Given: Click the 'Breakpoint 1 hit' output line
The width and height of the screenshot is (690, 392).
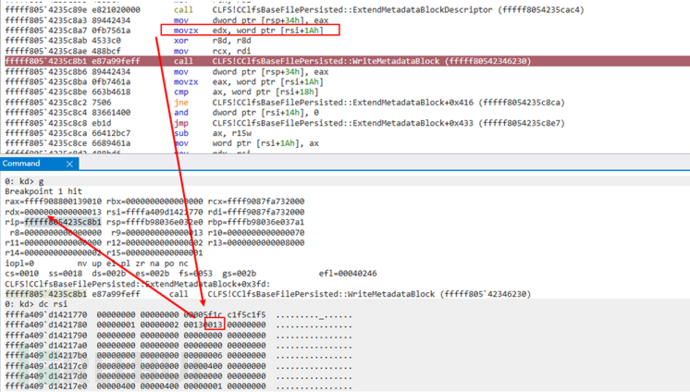Looking at the screenshot, I should [44, 191].
